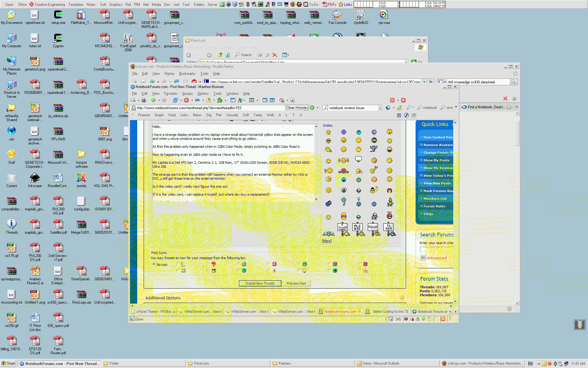Click the Print icon in Maxthon toolbar

click(x=144, y=100)
